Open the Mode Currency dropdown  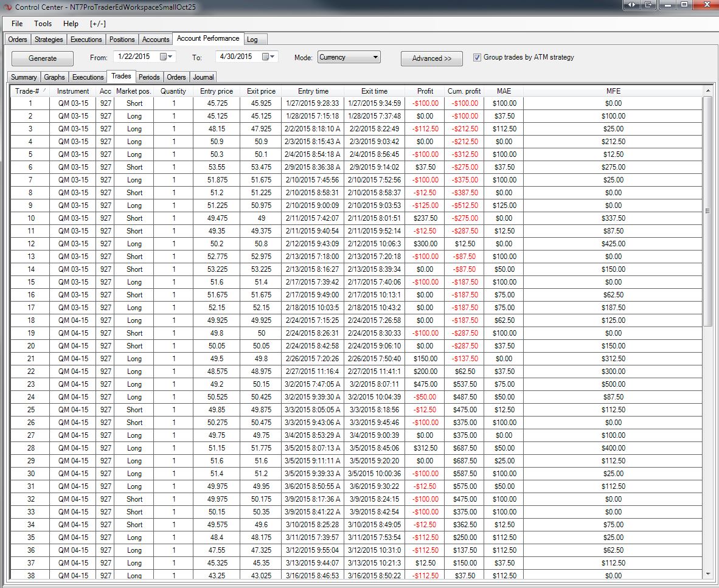[x=349, y=57]
